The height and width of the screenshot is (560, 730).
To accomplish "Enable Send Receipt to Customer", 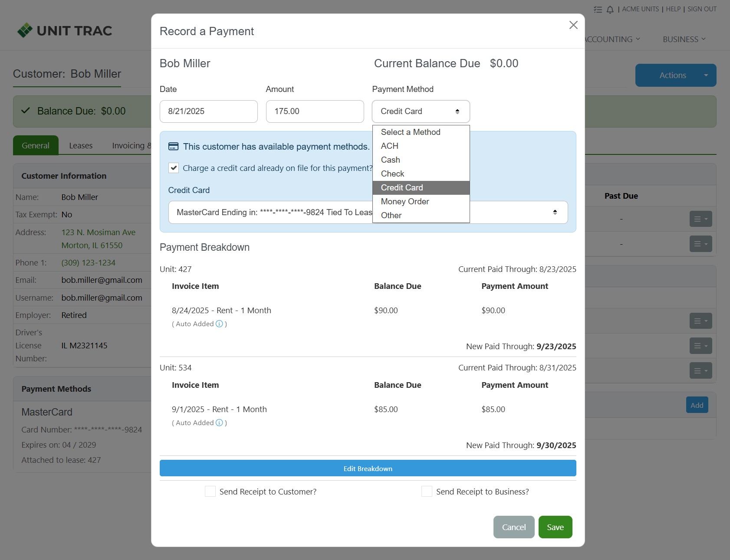I will click(x=210, y=491).
